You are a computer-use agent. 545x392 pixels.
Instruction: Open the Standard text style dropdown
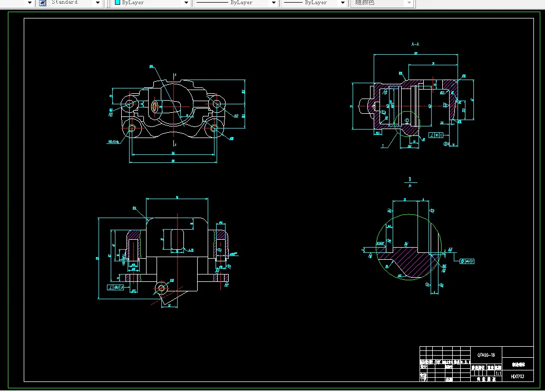coord(98,3)
